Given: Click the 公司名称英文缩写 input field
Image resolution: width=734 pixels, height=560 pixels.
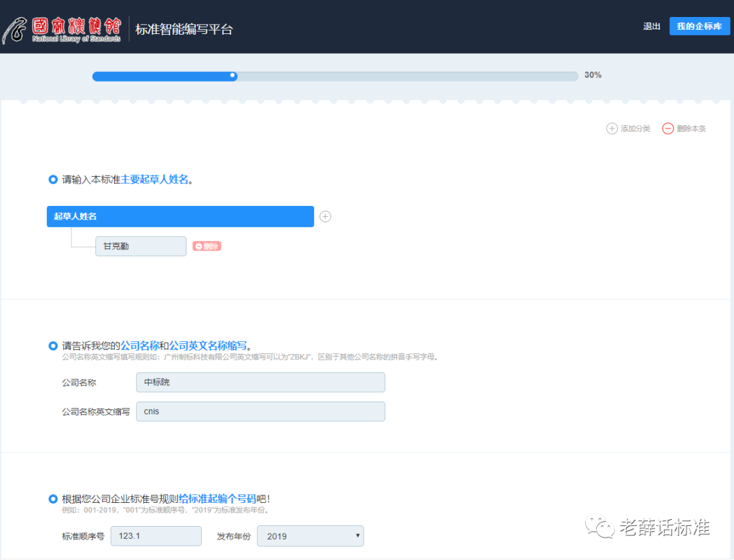Looking at the screenshot, I should pyautogui.click(x=260, y=411).
